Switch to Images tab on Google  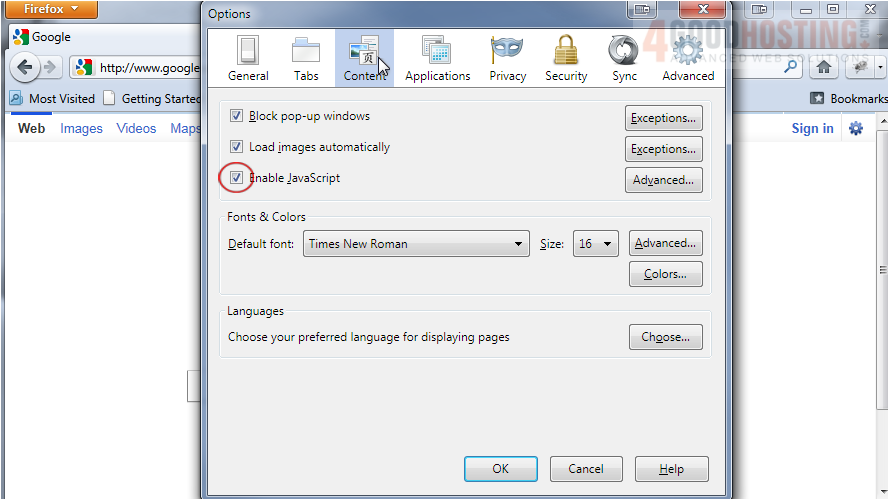point(81,128)
